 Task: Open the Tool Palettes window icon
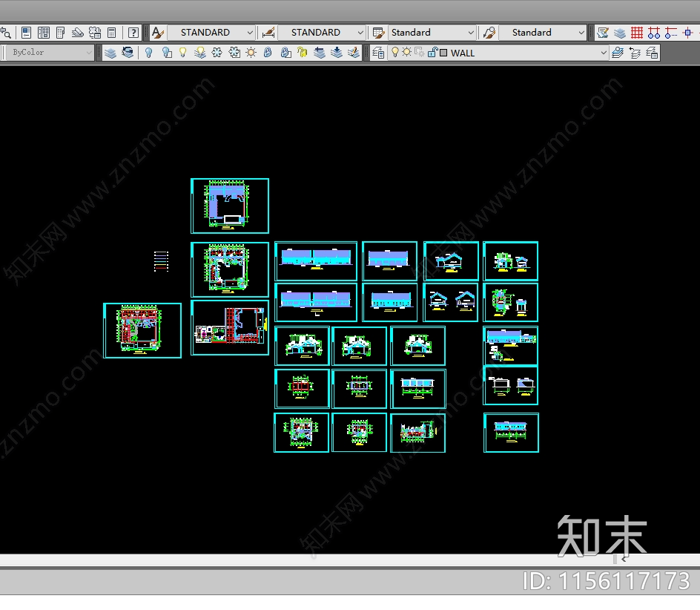pos(61,33)
